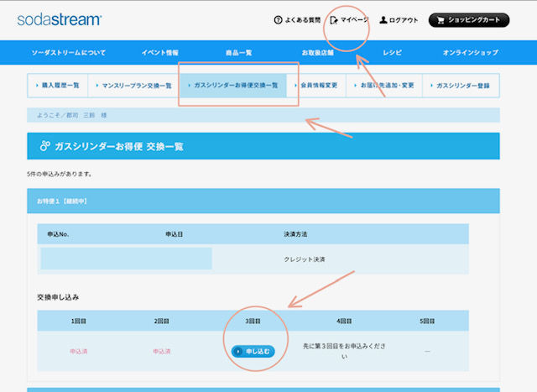
Task: Click the small arrow icon before 購入履歴一覧
Action: 37,85
